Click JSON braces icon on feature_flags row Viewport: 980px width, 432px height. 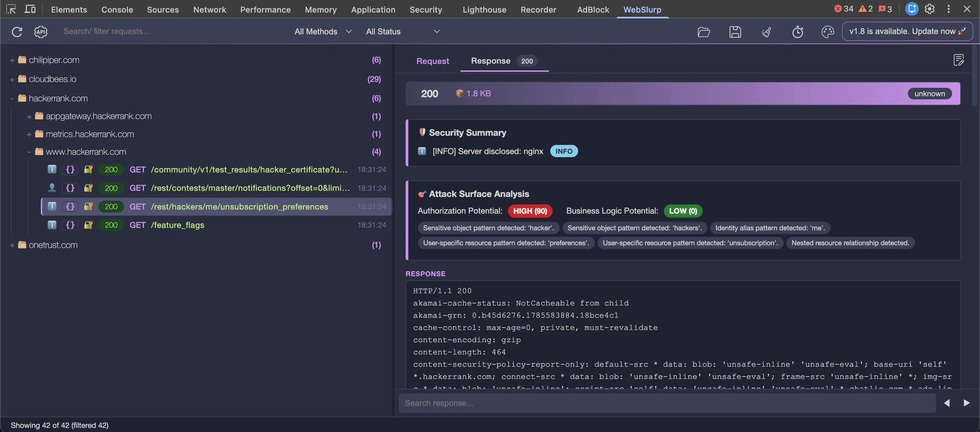click(70, 225)
